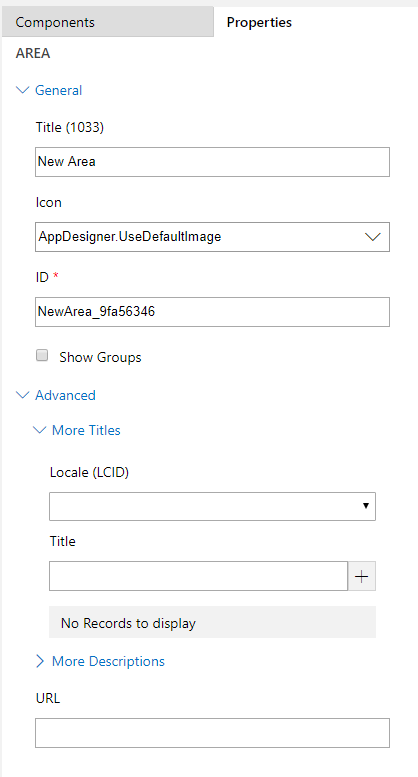
Task: Click the General section heading link
Action: pos(58,90)
